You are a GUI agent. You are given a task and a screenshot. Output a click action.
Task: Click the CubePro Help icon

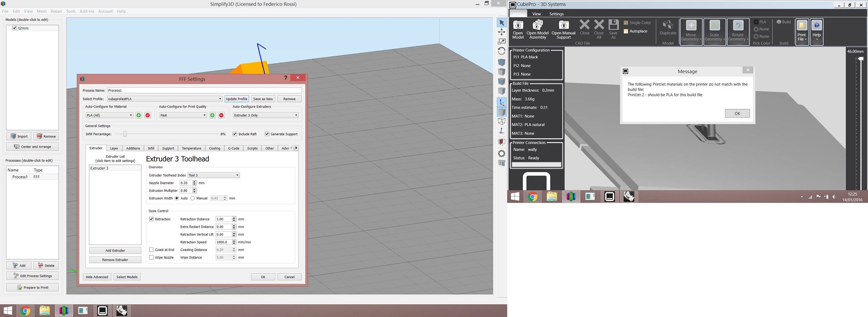click(x=816, y=31)
